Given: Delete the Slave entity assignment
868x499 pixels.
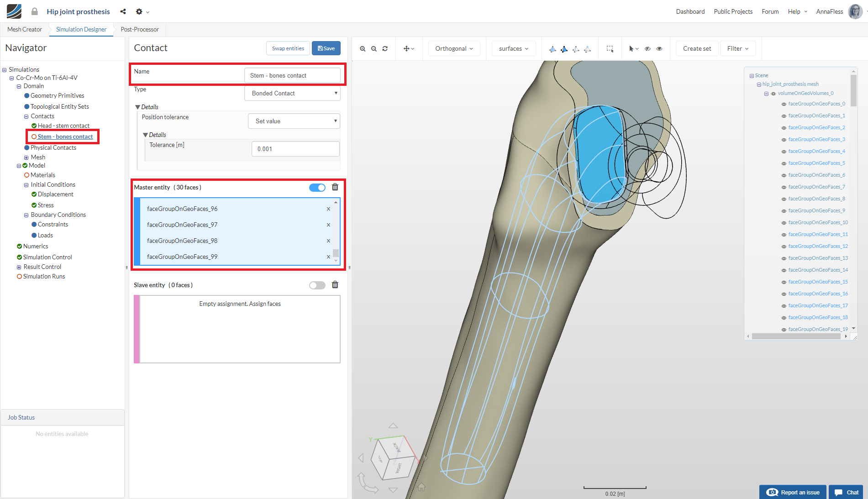Looking at the screenshot, I should pyautogui.click(x=335, y=285).
